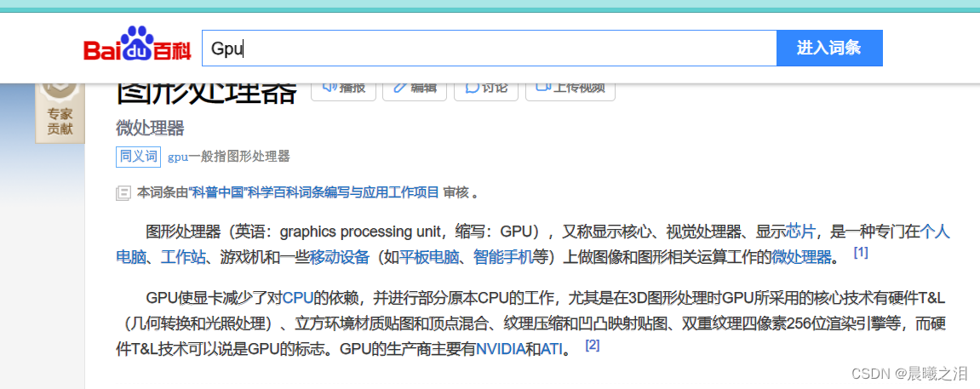Click the search box containing Gpu
This screenshot has height=389, width=980.
pyautogui.click(x=489, y=48)
